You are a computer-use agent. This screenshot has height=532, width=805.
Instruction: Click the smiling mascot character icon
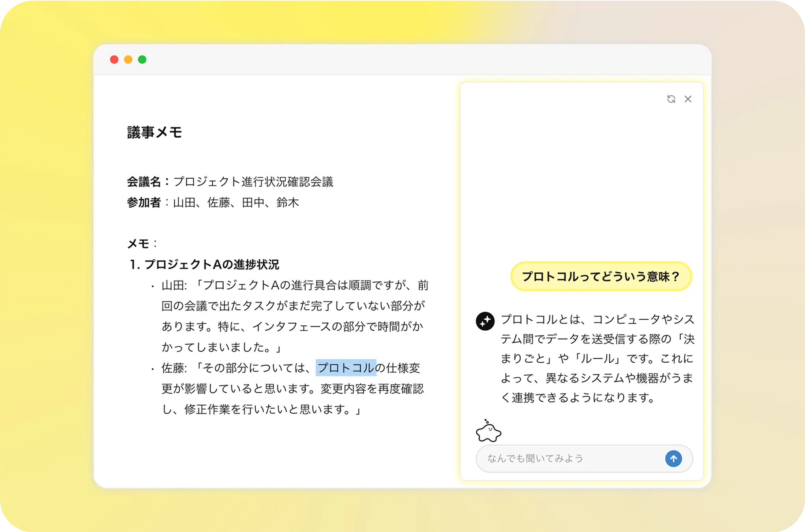click(x=489, y=431)
